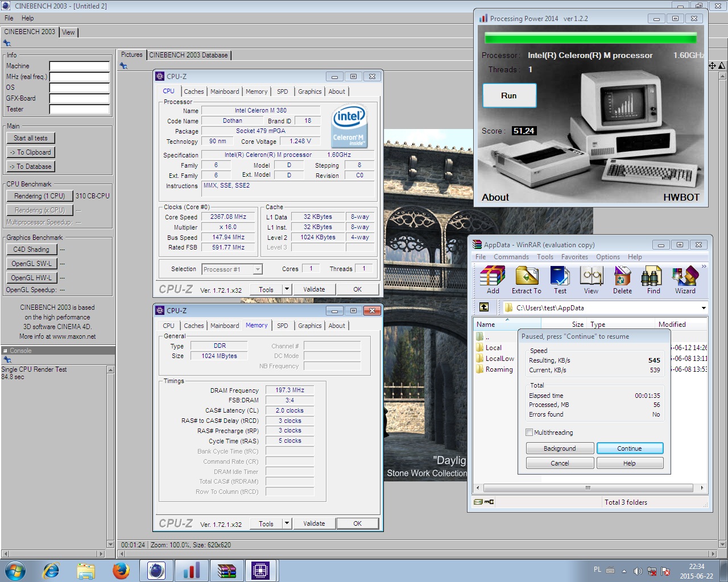Open the Commands menu in WinRAR
The width and height of the screenshot is (728, 582).
click(x=511, y=257)
